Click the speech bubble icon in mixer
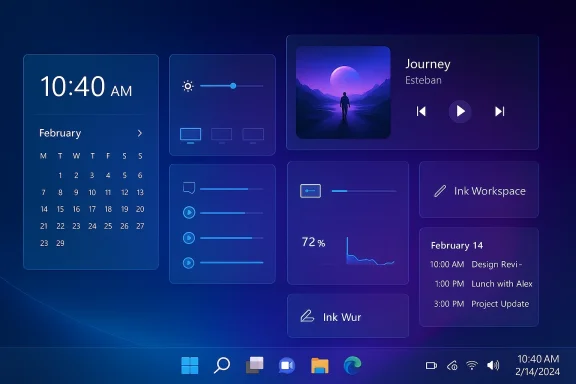The image size is (576, 384). [189, 188]
